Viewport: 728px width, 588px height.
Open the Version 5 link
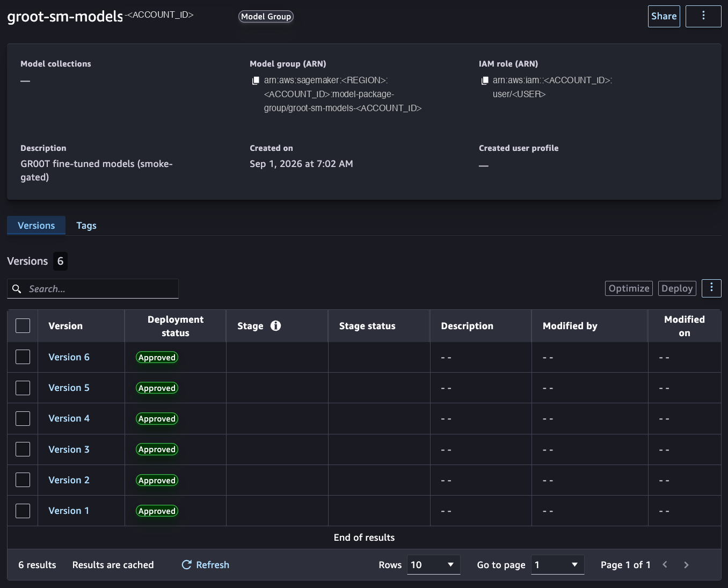coord(69,388)
